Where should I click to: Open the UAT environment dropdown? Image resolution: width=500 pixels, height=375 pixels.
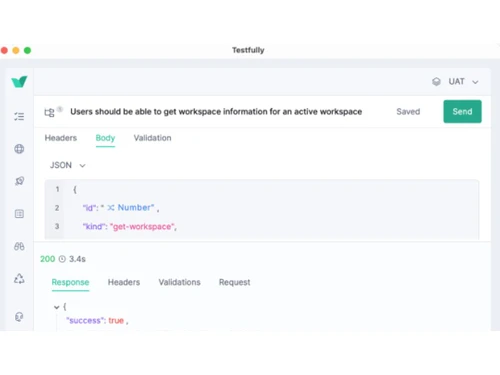pos(463,82)
